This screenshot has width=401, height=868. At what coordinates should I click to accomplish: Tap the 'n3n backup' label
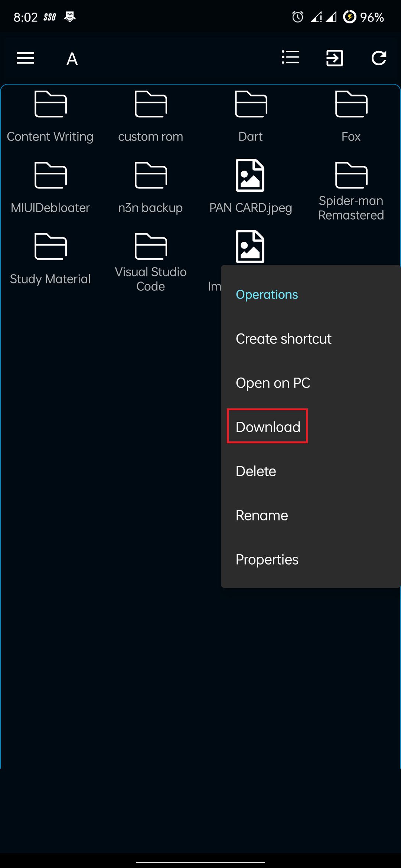click(150, 208)
